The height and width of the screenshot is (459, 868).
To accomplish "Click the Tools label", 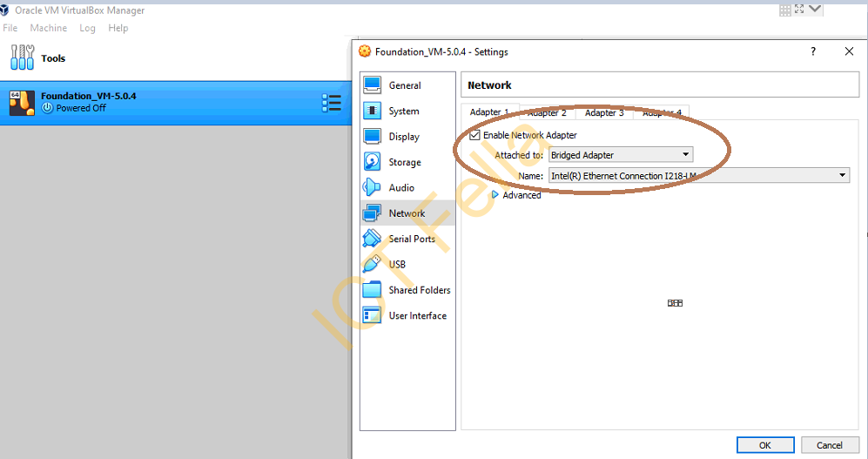I will coord(53,58).
